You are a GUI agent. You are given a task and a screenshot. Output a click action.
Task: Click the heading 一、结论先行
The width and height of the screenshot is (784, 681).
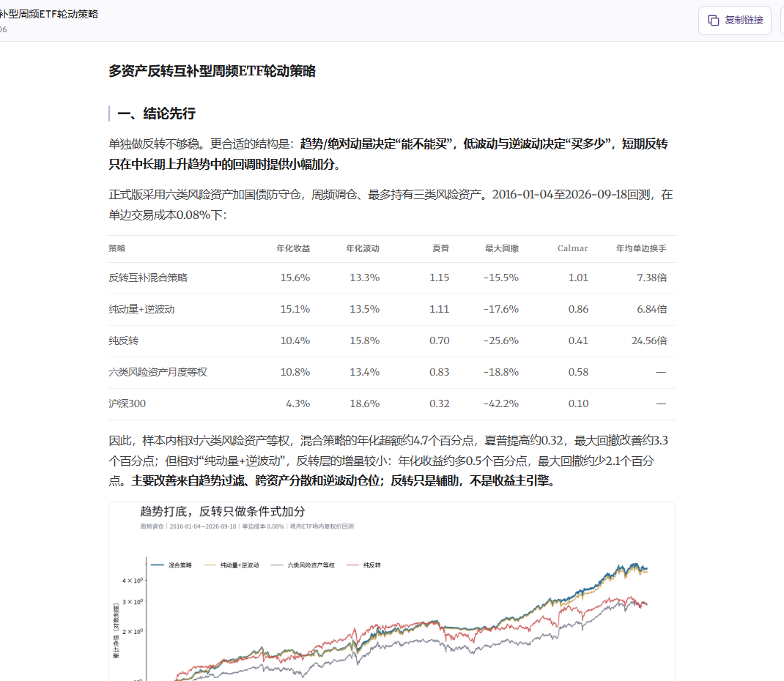point(156,113)
